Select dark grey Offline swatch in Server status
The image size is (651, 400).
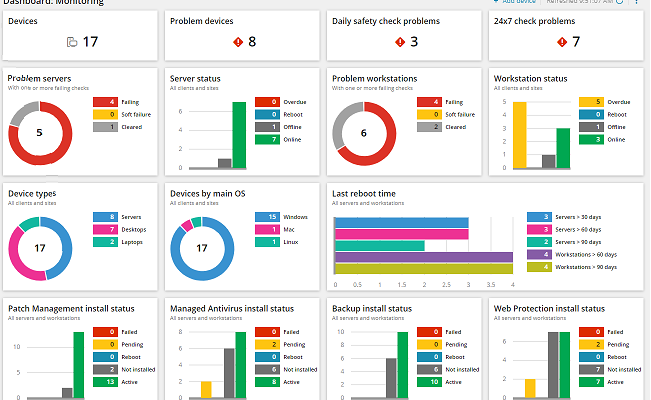267,127
